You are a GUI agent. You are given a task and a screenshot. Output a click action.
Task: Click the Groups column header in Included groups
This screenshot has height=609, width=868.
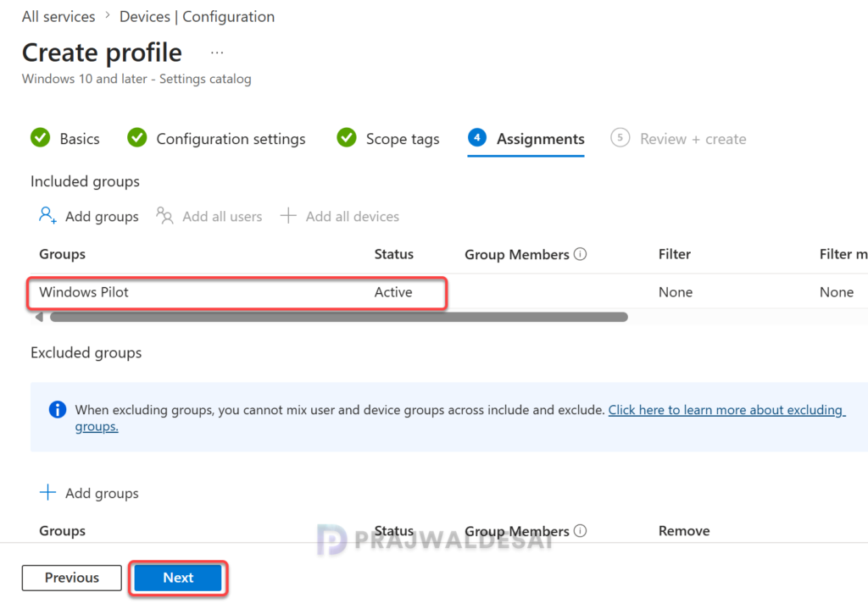point(62,254)
